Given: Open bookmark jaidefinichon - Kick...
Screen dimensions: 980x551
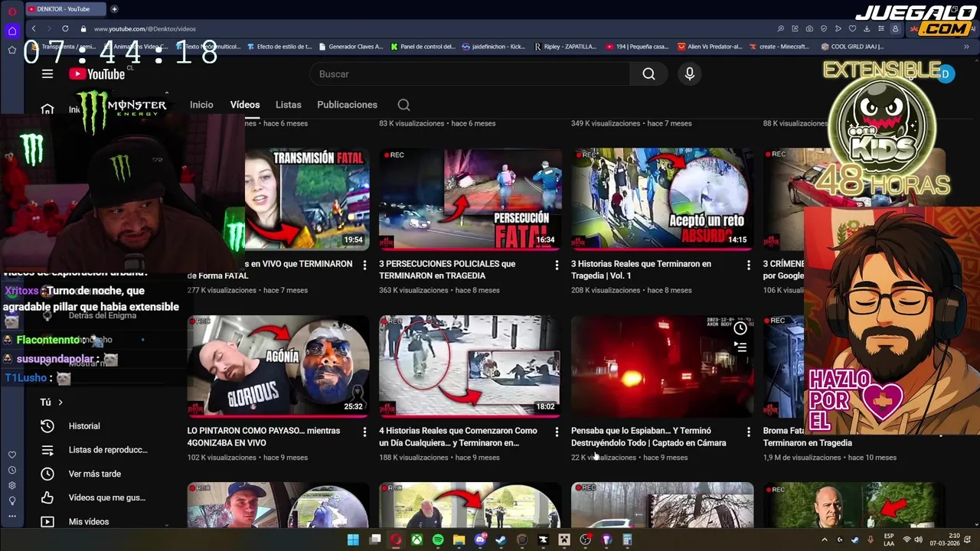Looking at the screenshot, I should [494, 47].
